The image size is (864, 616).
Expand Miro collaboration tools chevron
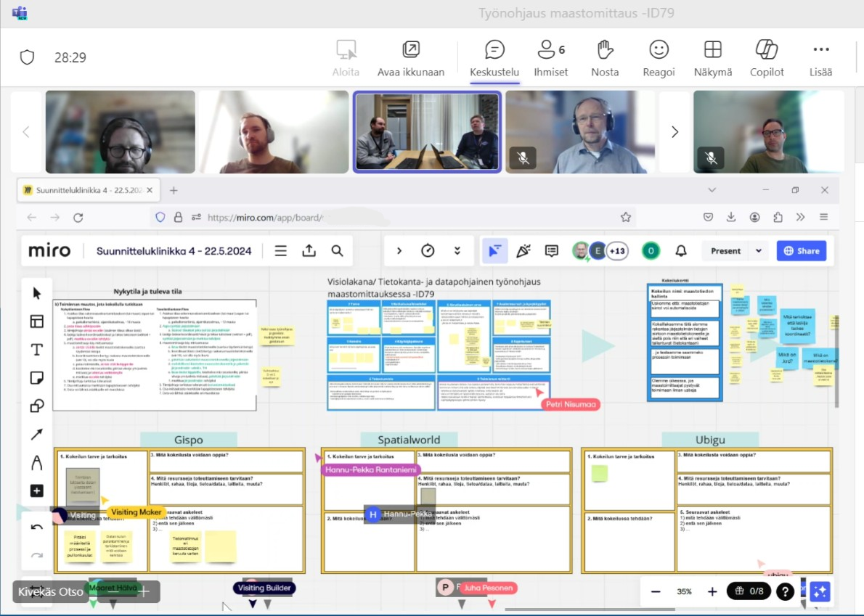(399, 251)
